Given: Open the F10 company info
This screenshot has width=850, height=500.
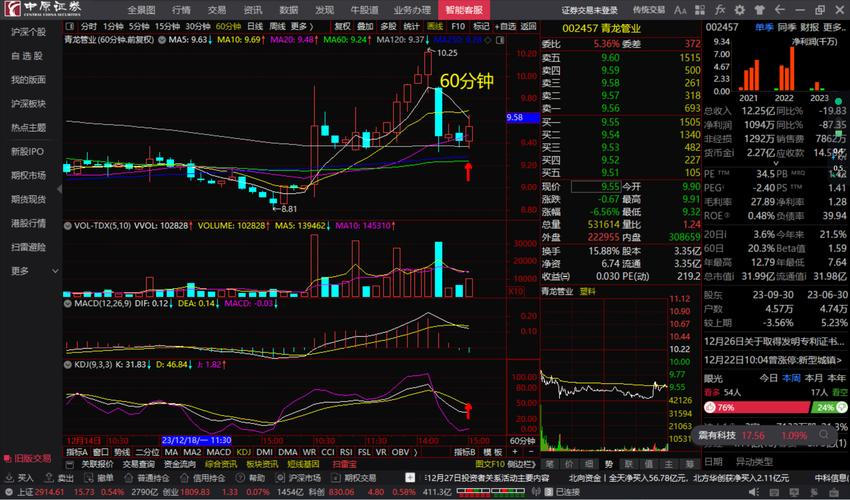Looking at the screenshot, I should pyautogui.click(x=458, y=26).
